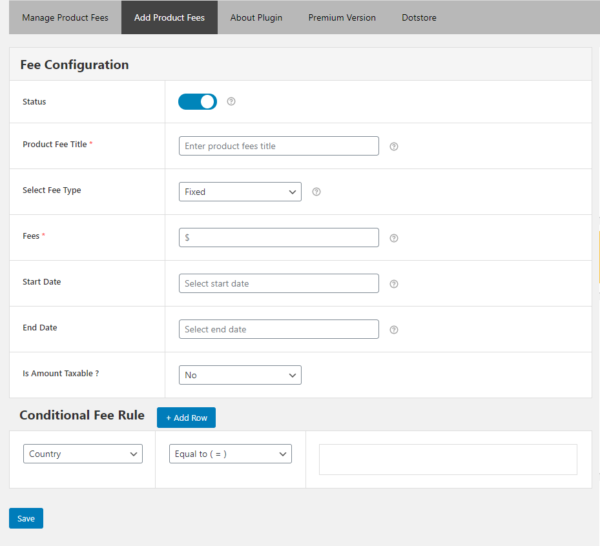The height and width of the screenshot is (546, 600).
Task: Open the Equal to operator dropdown
Action: coord(230,454)
